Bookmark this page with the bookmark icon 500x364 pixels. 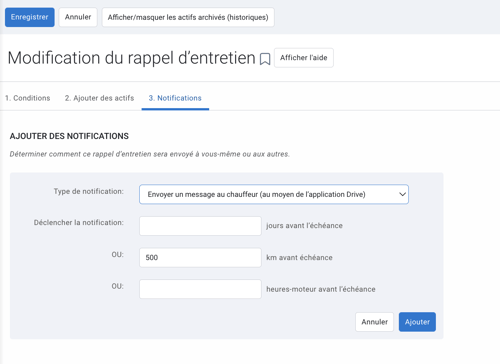pyautogui.click(x=265, y=59)
